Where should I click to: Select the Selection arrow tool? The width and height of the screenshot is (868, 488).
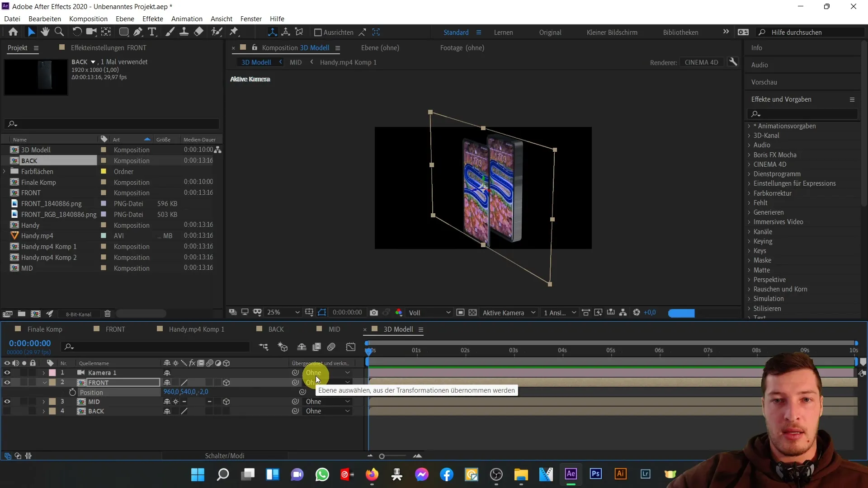pos(31,32)
